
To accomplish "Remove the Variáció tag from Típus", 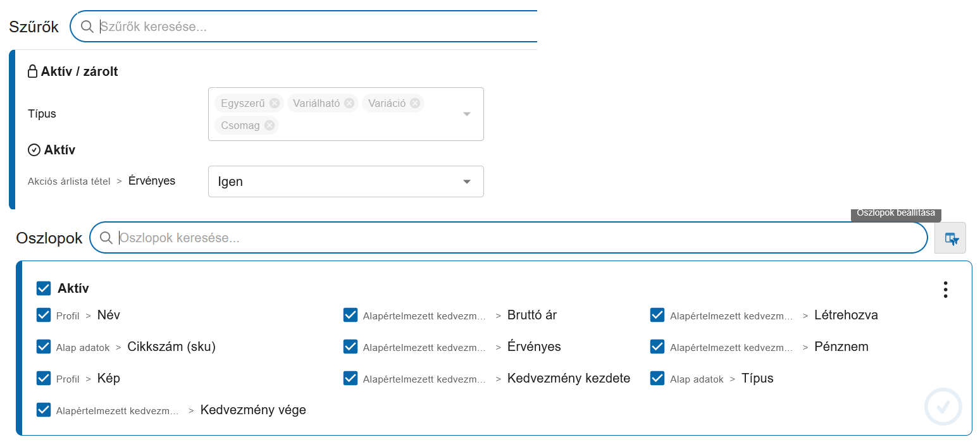I will (x=414, y=103).
